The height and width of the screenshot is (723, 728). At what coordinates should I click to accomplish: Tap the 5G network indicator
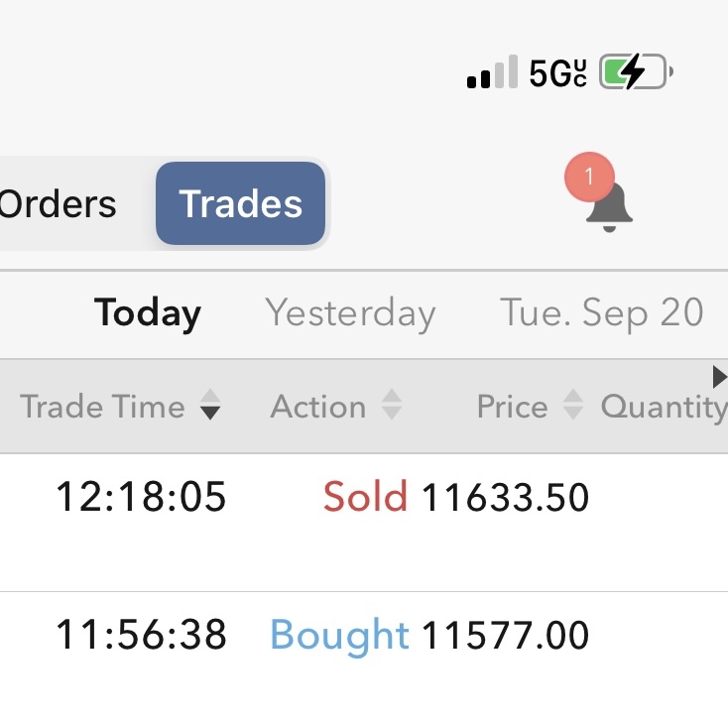coord(557,73)
